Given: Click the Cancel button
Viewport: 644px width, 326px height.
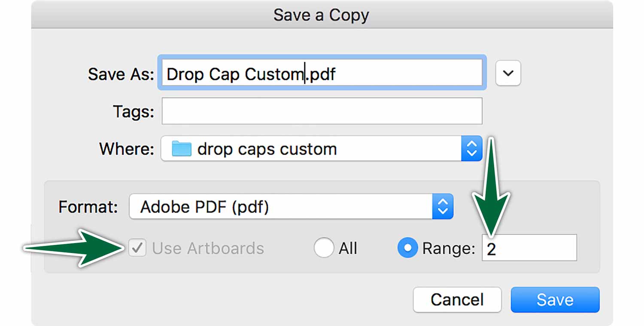Looking at the screenshot, I should click(457, 299).
